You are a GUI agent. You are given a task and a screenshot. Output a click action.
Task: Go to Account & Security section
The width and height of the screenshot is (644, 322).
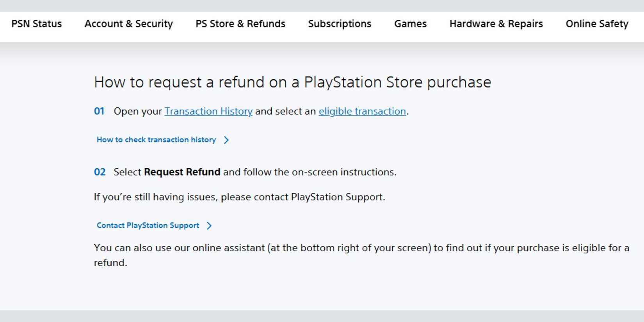tap(128, 24)
